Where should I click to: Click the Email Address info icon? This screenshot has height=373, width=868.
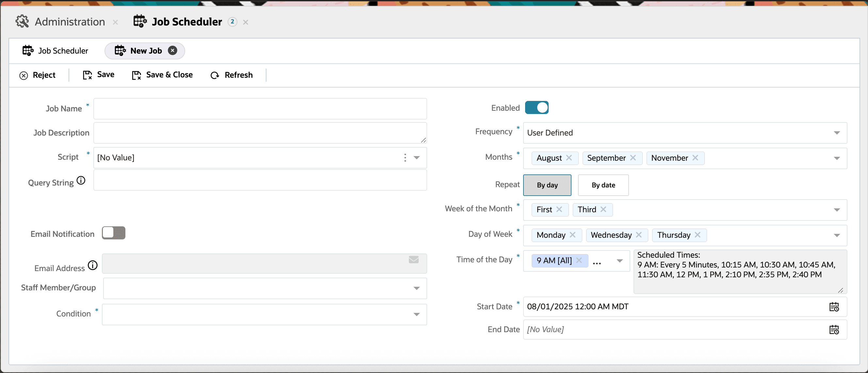(x=93, y=266)
